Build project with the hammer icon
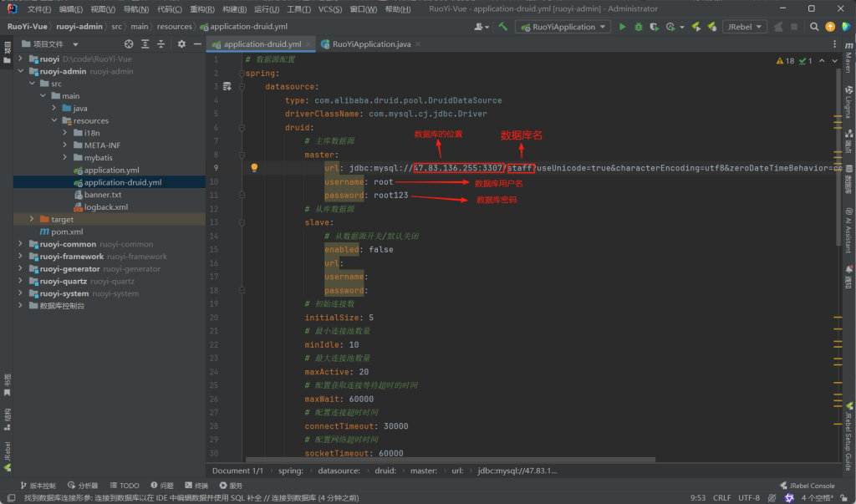856x504 pixels. click(x=502, y=27)
